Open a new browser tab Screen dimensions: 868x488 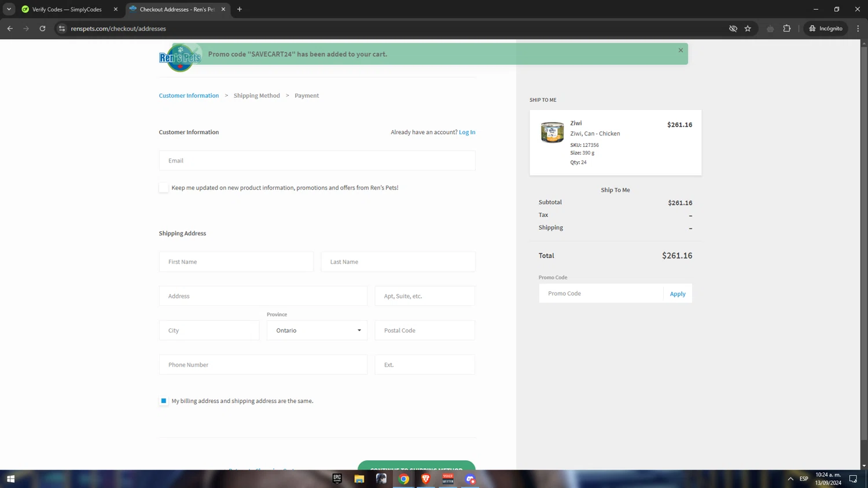(240, 9)
